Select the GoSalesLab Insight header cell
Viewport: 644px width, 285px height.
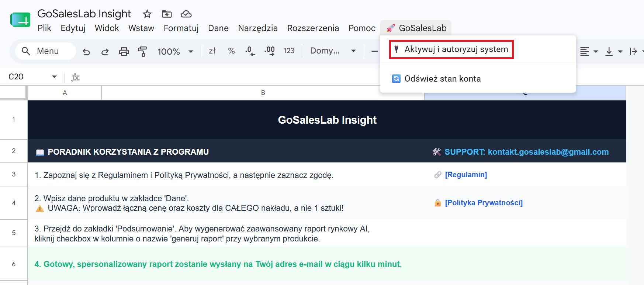[x=327, y=120]
